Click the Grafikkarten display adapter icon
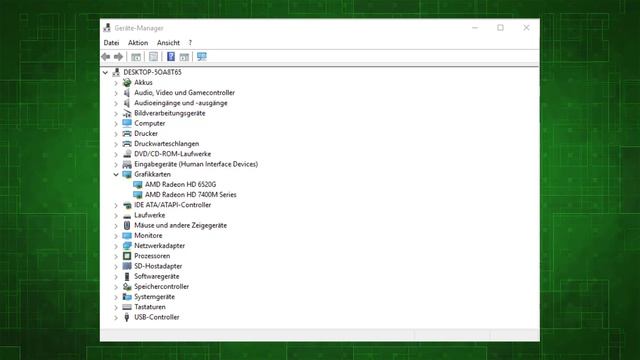The height and width of the screenshot is (360, 640). point(127,174)
